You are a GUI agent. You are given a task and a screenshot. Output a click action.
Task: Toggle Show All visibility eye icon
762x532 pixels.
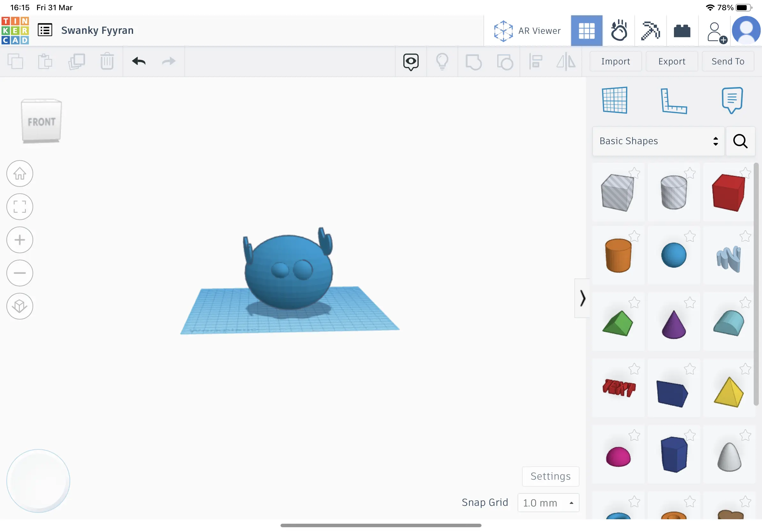pos(411,62)
